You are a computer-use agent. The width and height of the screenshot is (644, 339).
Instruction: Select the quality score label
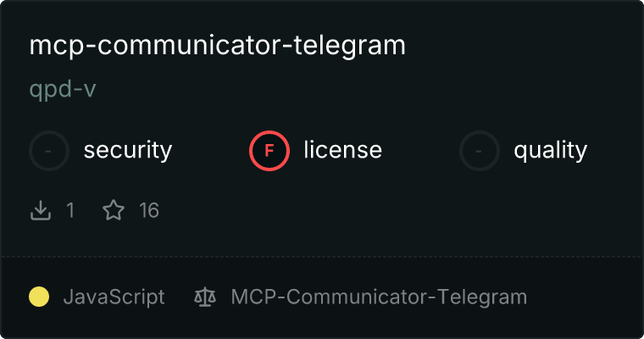click(550, 150)
